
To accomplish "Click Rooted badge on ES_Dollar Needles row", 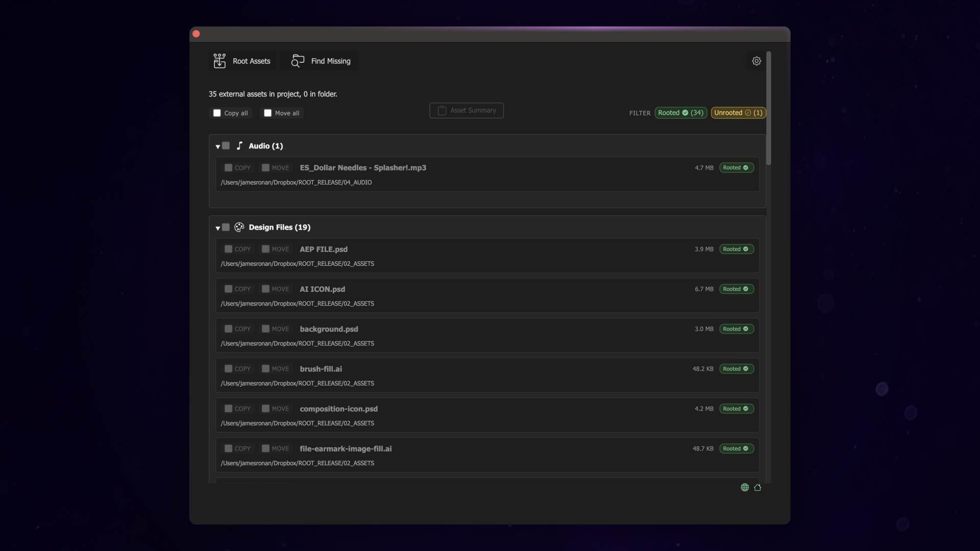I will (736, 168).
